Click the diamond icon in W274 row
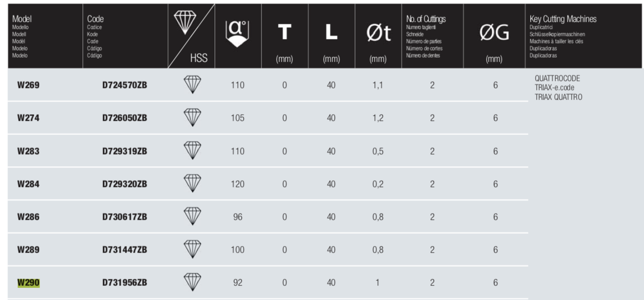644x300 pixels. click(x=192, y=118)
